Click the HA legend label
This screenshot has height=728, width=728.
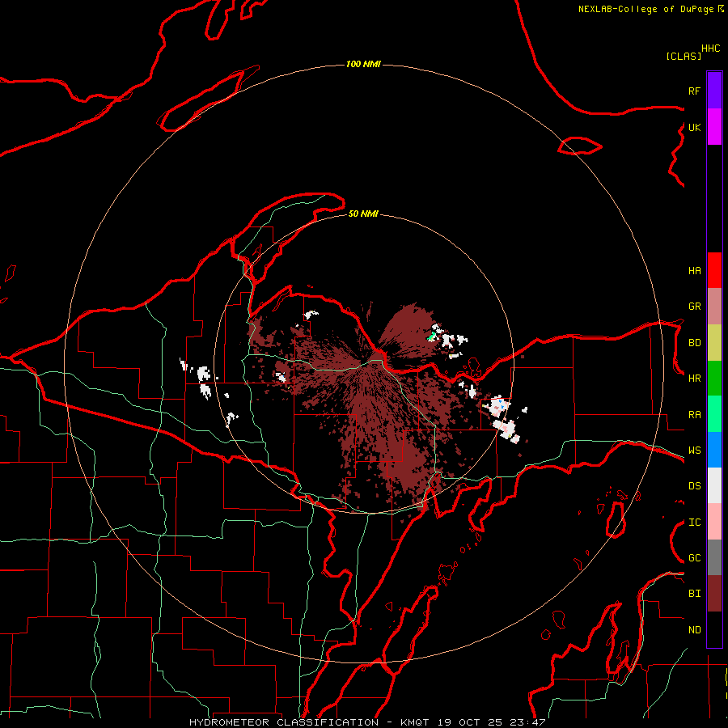tap(694, 271)
